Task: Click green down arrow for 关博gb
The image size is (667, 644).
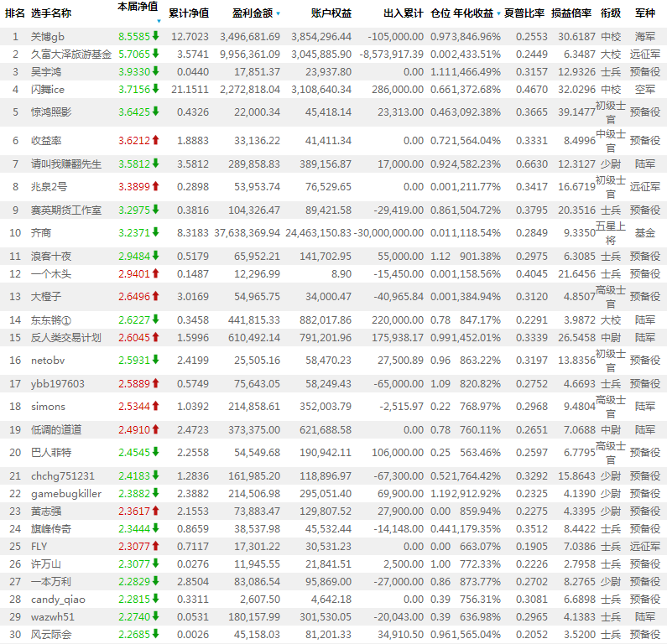Action: (x=156, y=36)
